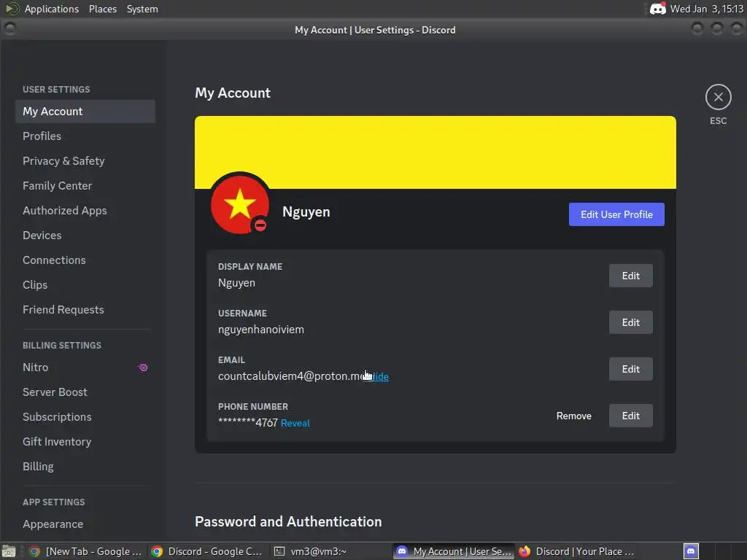Image resolution: width=747 pixels, height=560 pixels.
Task: Close settings with the ESC circle button
Action: point(718,97)
